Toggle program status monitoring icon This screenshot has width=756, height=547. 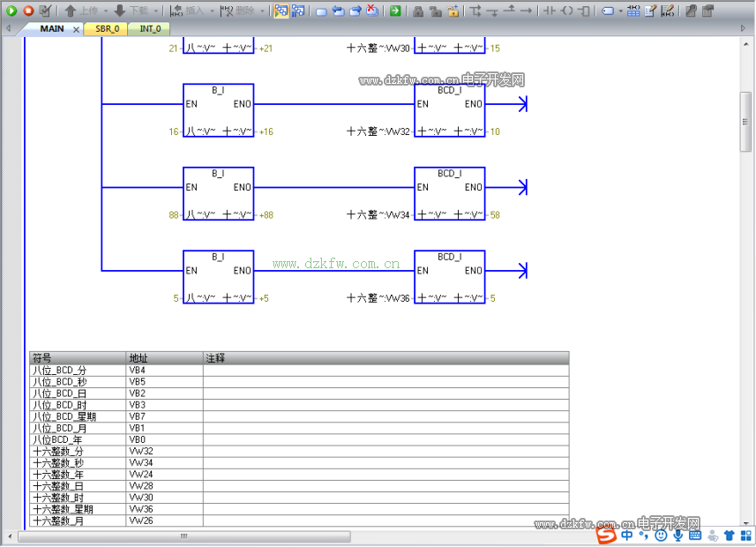click(x=281, y=11)
